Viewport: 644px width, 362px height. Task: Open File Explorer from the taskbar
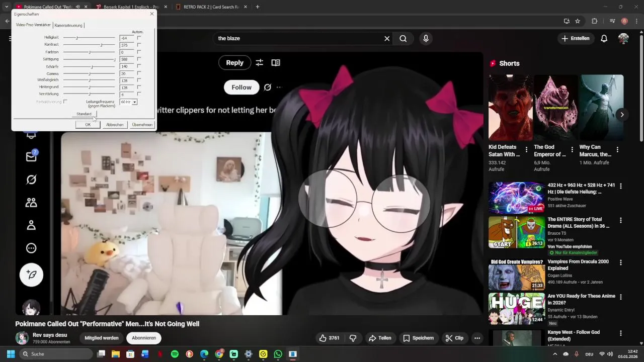pyautogui.click(x=115, y=354)
